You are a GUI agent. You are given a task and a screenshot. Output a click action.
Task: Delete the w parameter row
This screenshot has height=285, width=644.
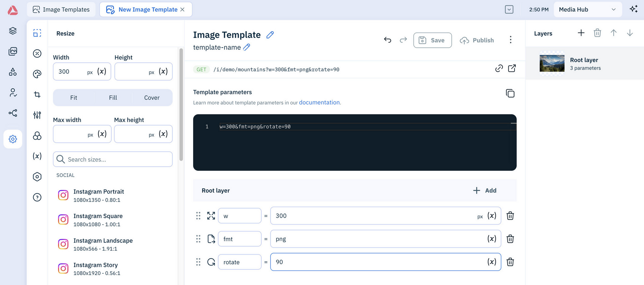pyautogui.click(x=510, y=216)
